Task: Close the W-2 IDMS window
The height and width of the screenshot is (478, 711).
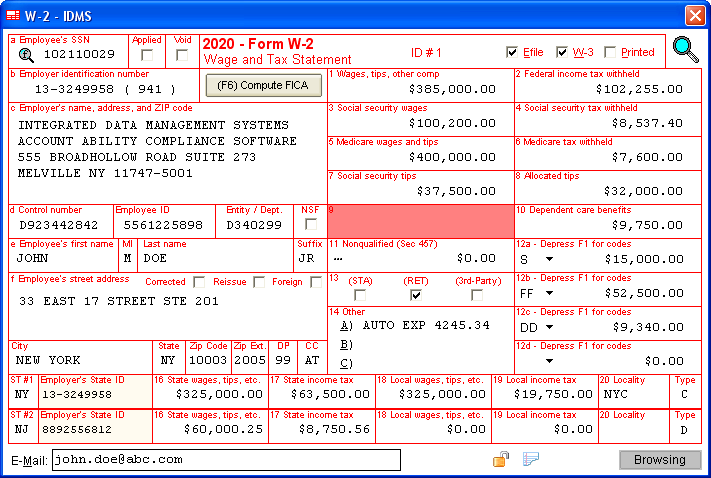Action: pos(695,15)
